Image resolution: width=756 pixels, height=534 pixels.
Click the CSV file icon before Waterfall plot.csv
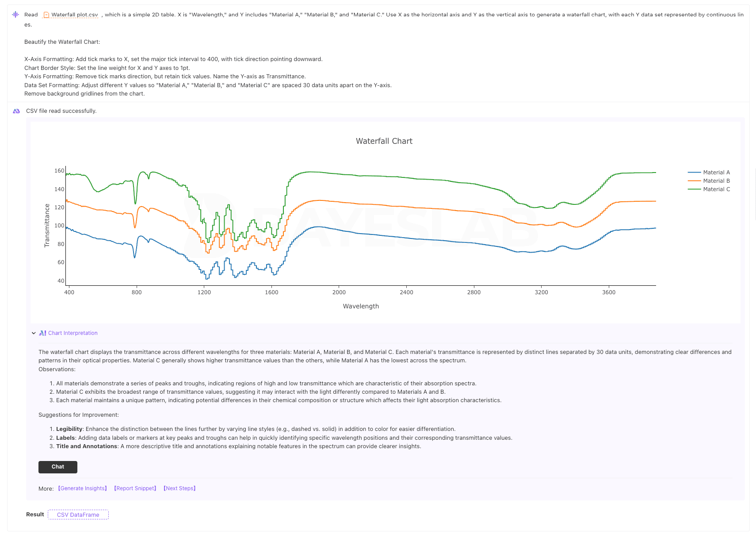coord(46,15)
